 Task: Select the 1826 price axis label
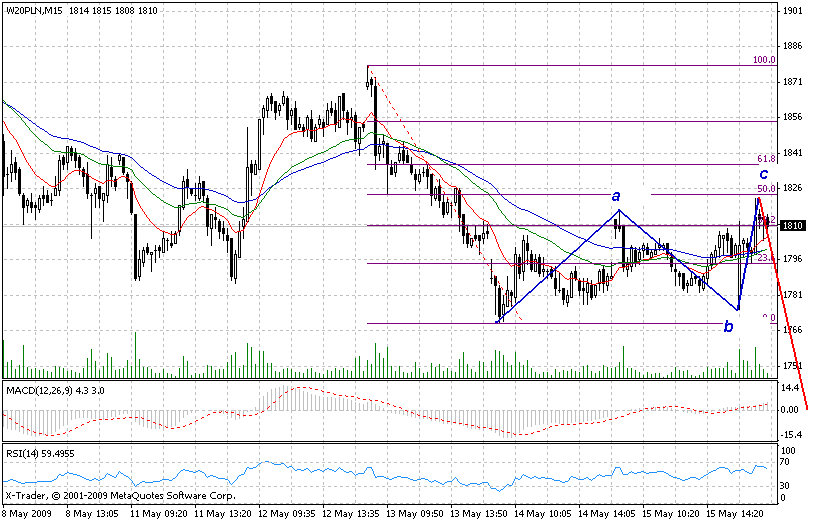click(793, 188)
